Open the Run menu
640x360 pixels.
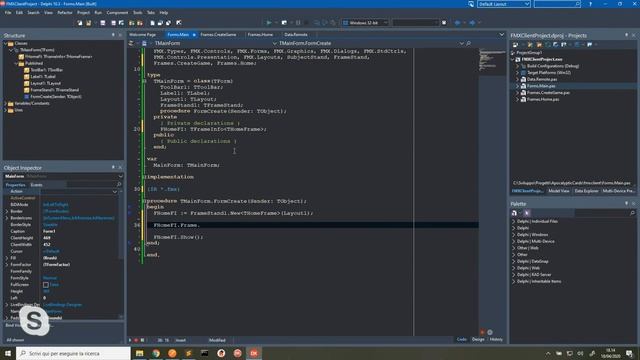(98, 13)
